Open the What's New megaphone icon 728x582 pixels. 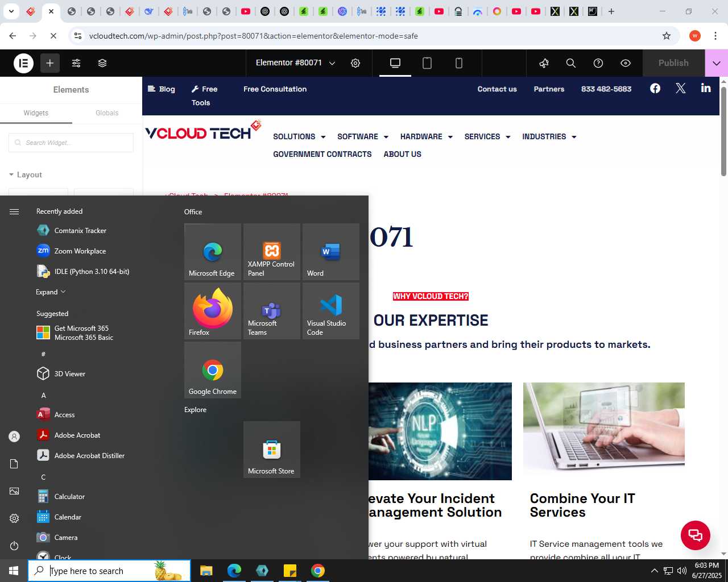coord(544,63)
